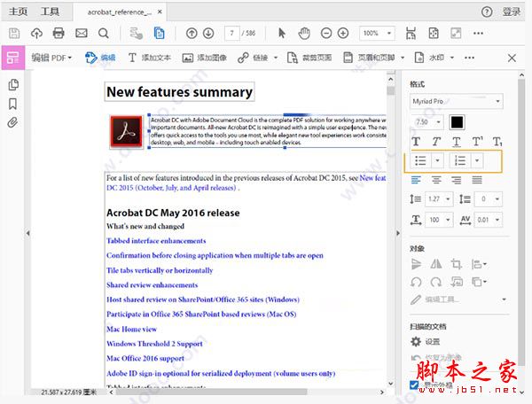The image size is (532, 404).
Task: Zoom out with minus icon
Action: [x=326, y=33]
